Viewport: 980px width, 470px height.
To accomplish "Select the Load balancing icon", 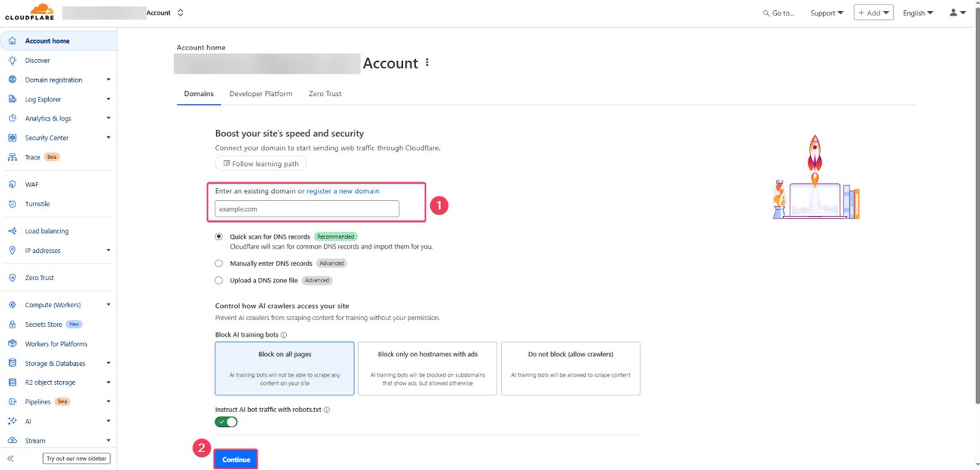I will tap(12, 231).
